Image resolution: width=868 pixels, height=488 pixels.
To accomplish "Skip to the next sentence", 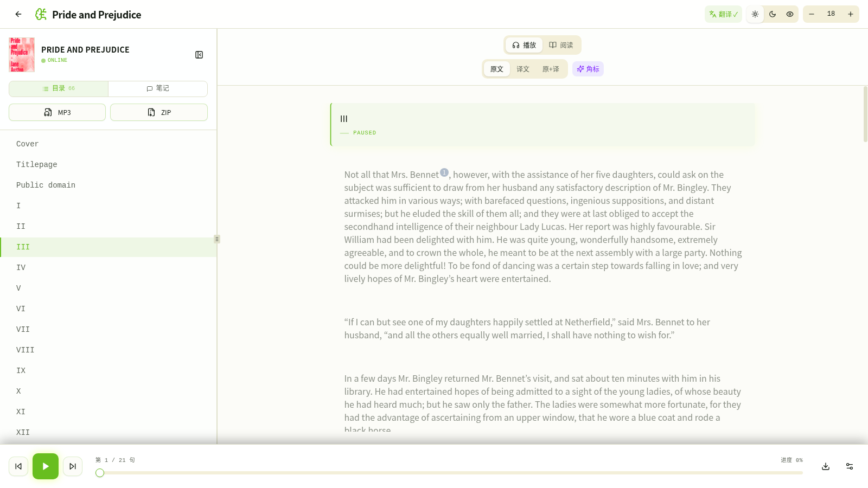I will click(x=73, y=466).
